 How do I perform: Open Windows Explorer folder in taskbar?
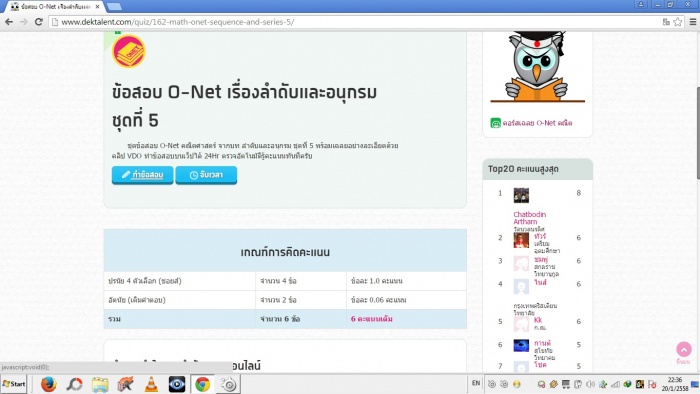[x=100, y=384]
